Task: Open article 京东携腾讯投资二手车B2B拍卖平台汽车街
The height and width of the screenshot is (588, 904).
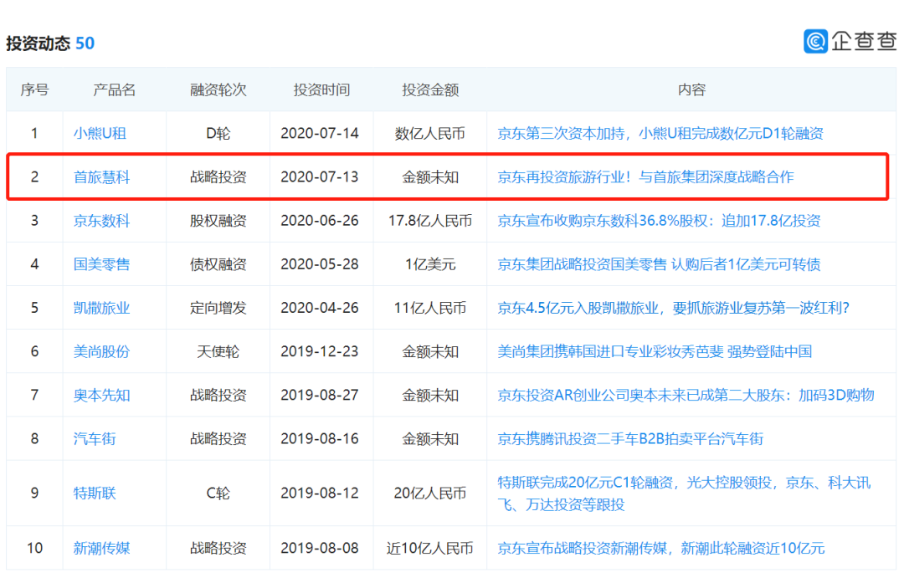Action: coord(630,439)
